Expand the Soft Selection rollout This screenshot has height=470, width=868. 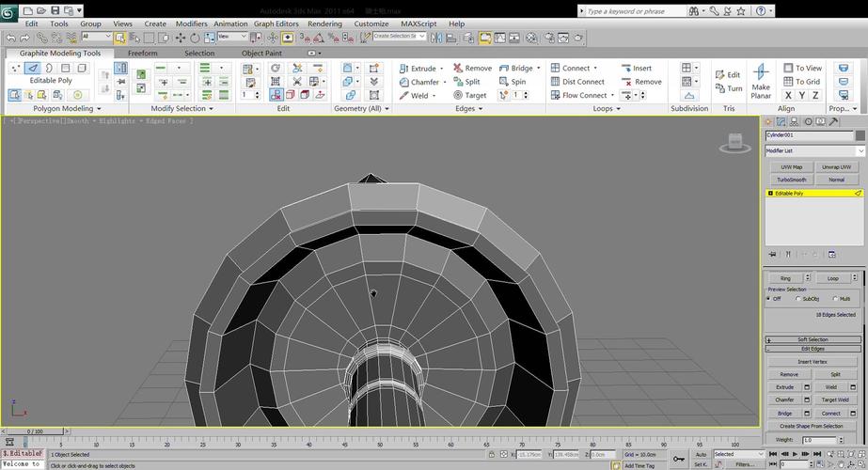[813, 339]
